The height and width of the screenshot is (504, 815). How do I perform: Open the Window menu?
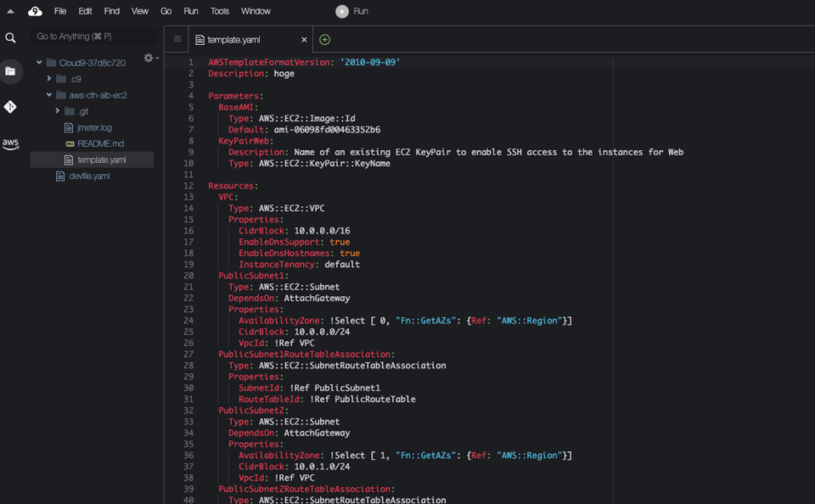tap(256, 10)
